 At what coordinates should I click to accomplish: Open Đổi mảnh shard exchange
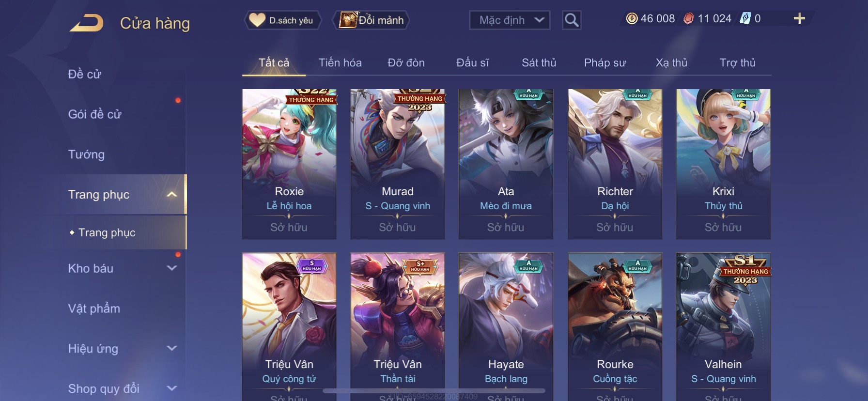[372, 20]
